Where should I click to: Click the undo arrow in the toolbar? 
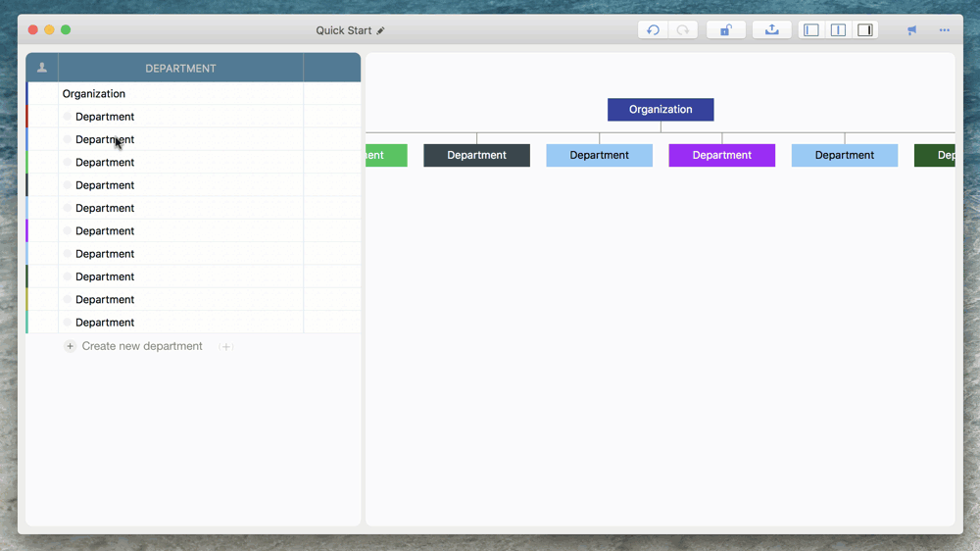tap(653, 30)
